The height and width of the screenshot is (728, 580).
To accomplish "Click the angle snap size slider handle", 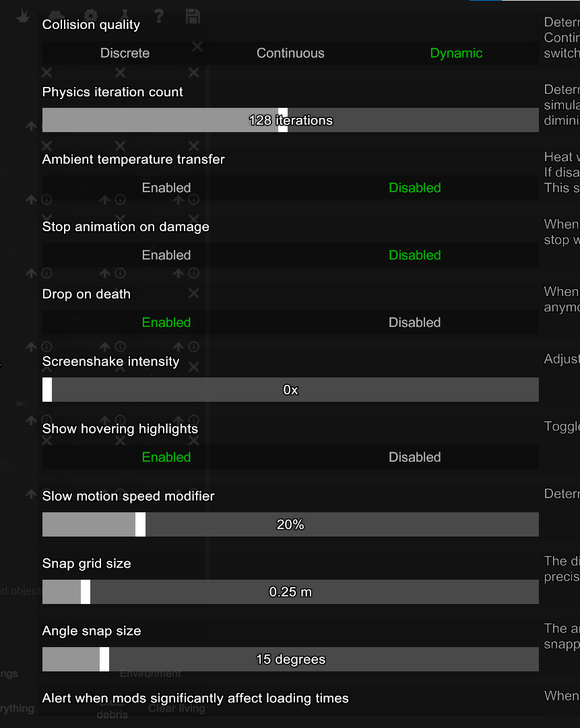I will [104, 659].
